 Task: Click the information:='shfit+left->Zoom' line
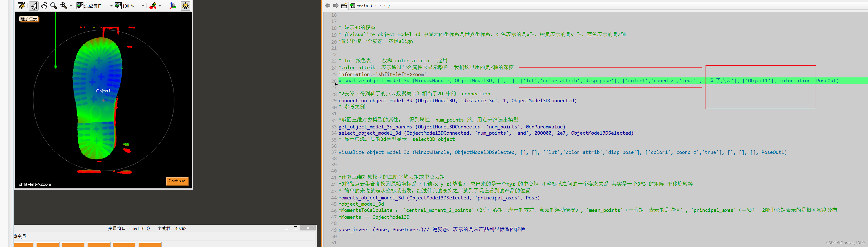(382, 74)
